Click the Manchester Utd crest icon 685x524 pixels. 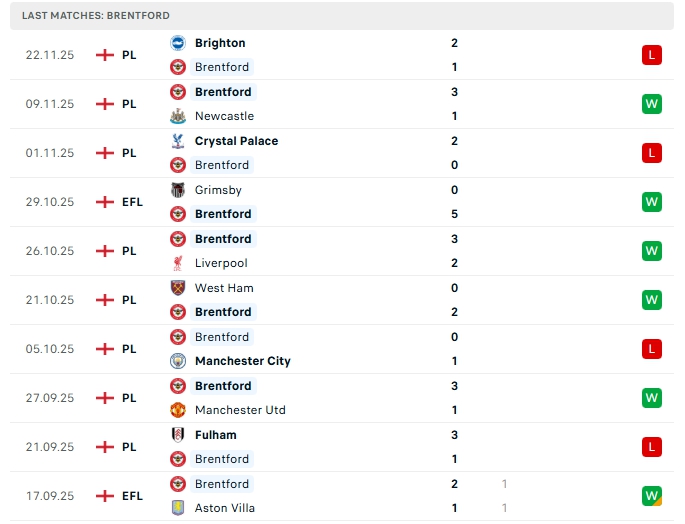[x=179, y=410]
